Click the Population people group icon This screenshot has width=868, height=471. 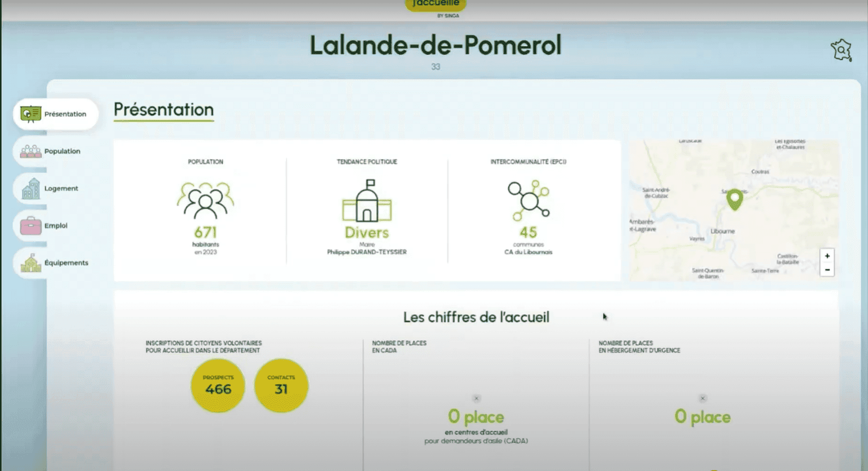point(205,200)
